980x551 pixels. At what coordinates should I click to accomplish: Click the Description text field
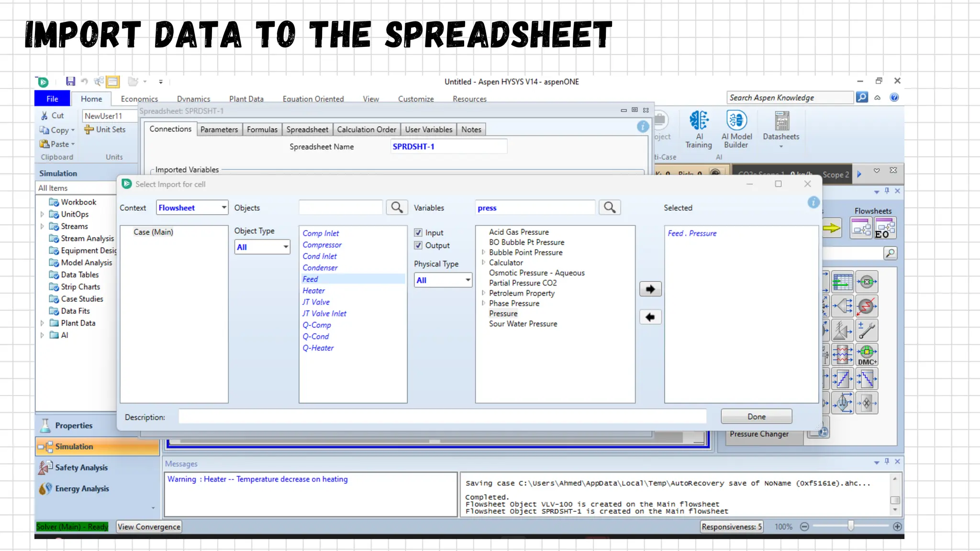click(443, 417)
